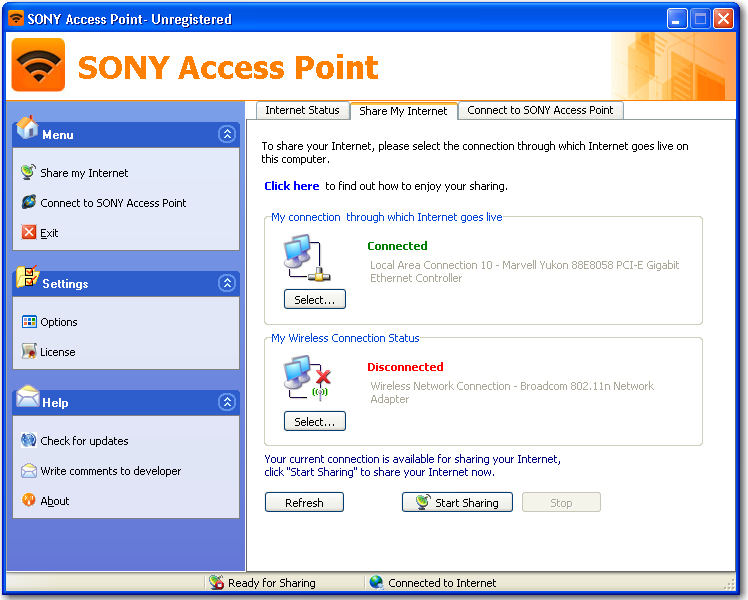Click the License certificate icon
The height and width of the screenshot is (600, 748).
[29, 351]
